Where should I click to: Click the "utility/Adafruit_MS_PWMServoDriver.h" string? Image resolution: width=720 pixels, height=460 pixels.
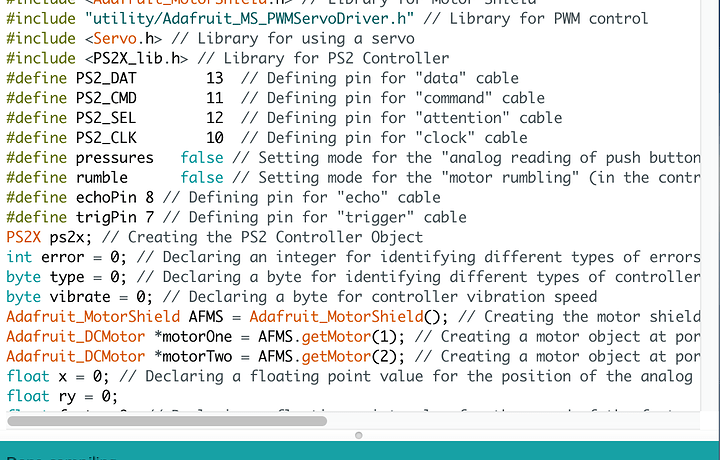coord(249,19)
